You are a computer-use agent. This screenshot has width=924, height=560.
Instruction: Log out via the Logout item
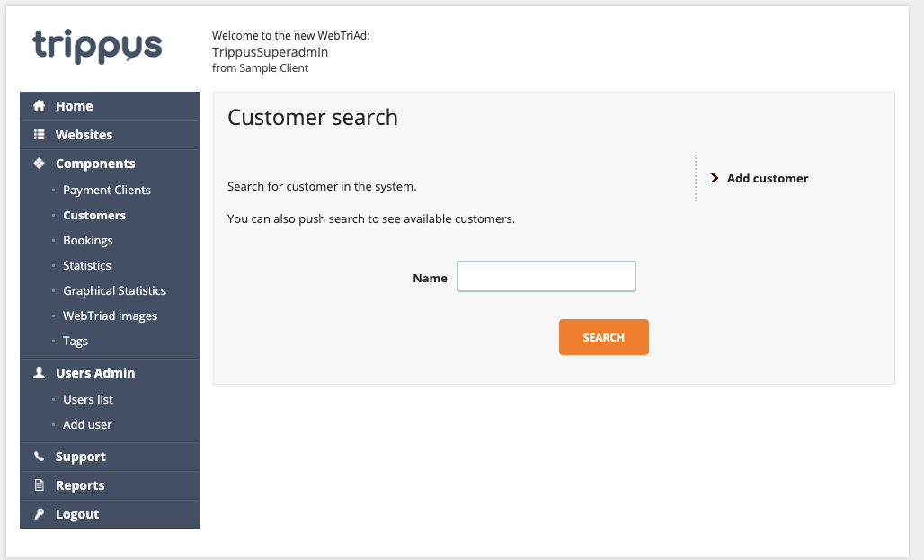coord(110,514)
